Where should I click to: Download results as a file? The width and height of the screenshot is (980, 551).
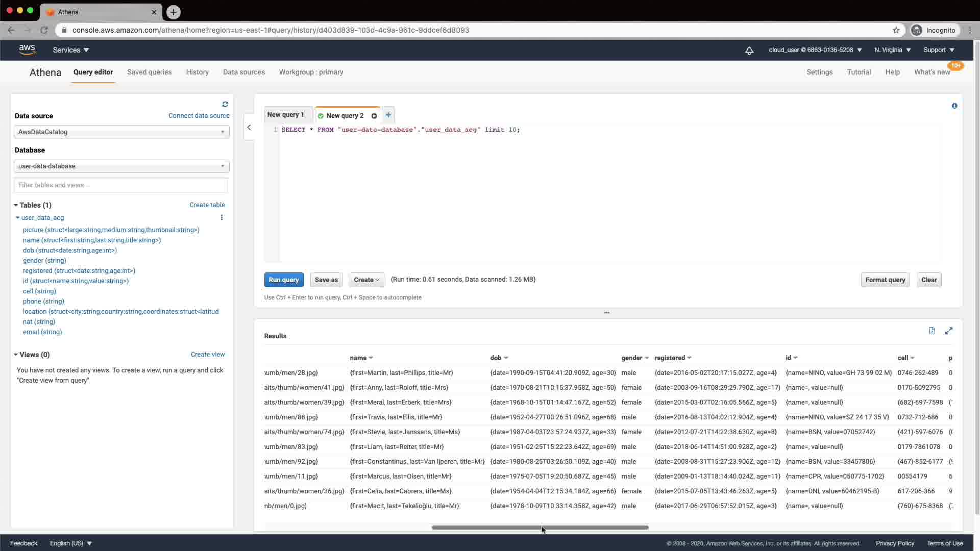point(932,331)
